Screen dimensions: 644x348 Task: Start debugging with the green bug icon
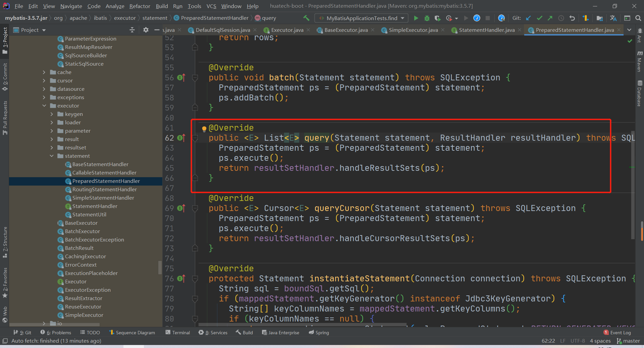pyautogui.click(x=427, y=18)
